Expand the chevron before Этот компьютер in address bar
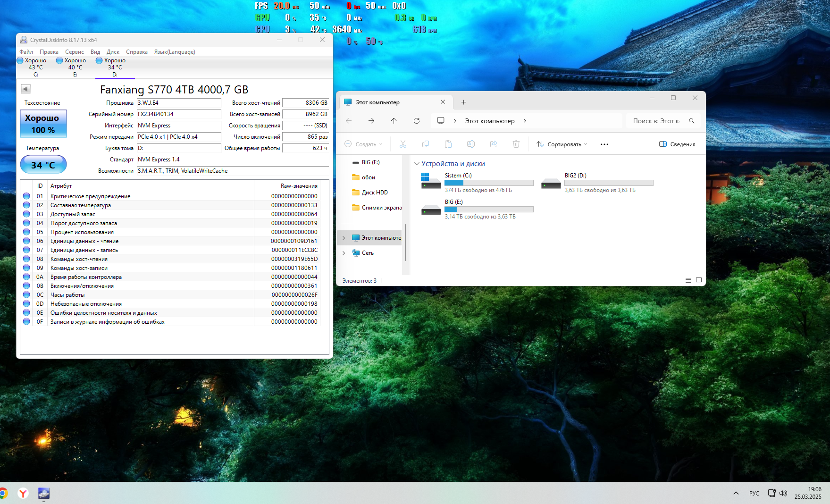Screen dimensions: 830x504 click(455, 121)
